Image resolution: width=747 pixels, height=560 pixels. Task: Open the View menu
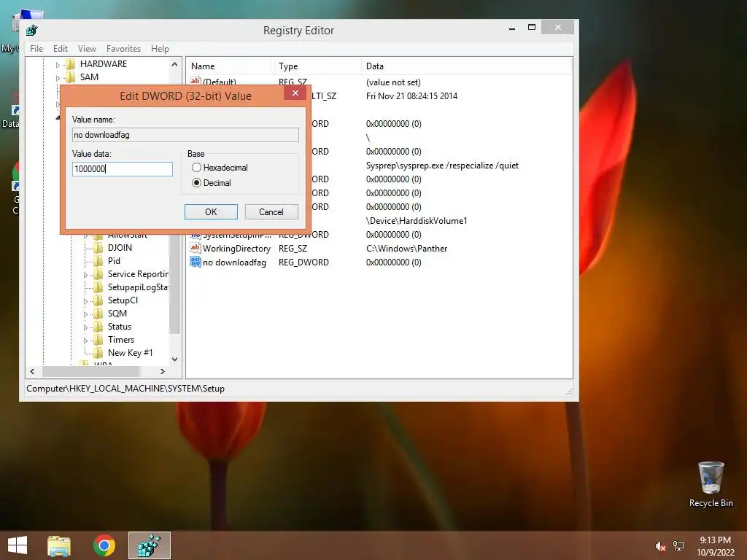(87, 49)
